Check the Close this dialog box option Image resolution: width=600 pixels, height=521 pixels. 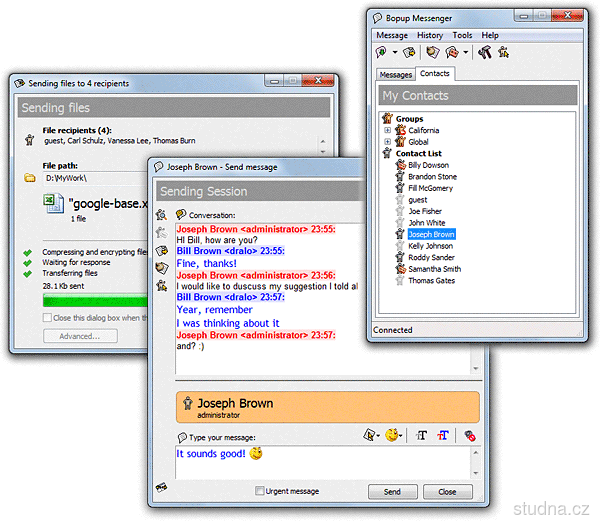pos(47,317)
